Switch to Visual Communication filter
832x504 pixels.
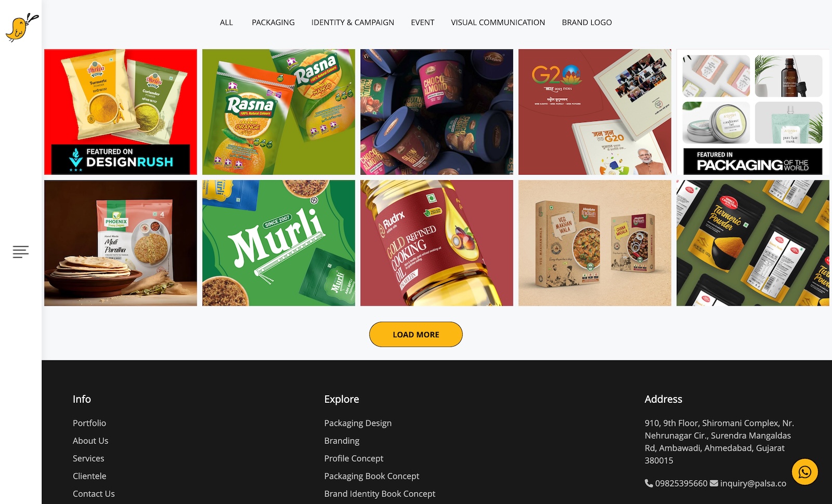pyautogui.click(x=498, y=22)
